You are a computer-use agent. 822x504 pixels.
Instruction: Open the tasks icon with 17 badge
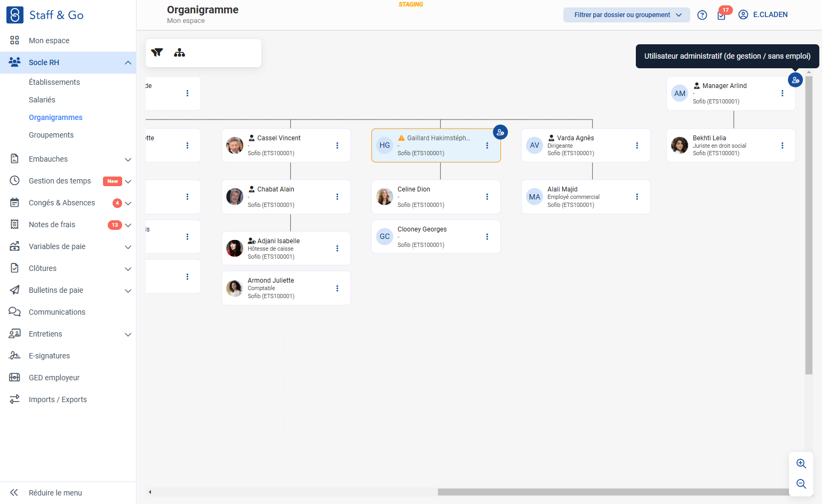[x=722, y=15]
